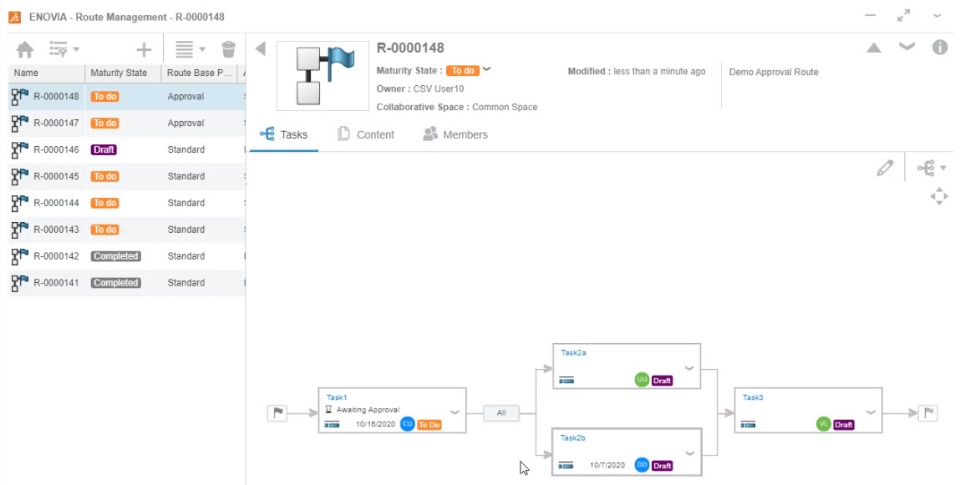Click the 10/7/2020 date on Task2b

(607, 465)
